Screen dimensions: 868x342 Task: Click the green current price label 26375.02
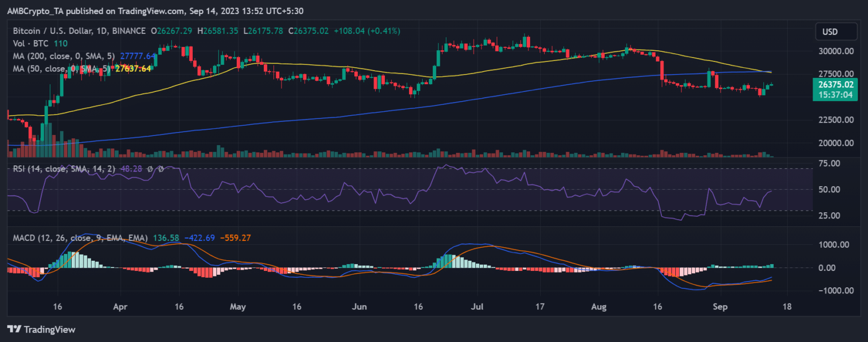tap(836, 85)
